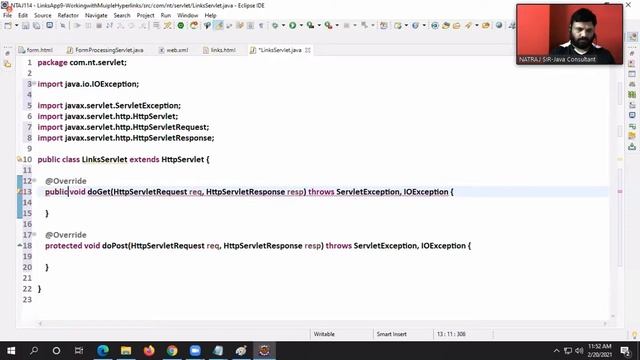
Task: Click the LinksServlet class name on line 10
Action: click(x=104, y=159)
